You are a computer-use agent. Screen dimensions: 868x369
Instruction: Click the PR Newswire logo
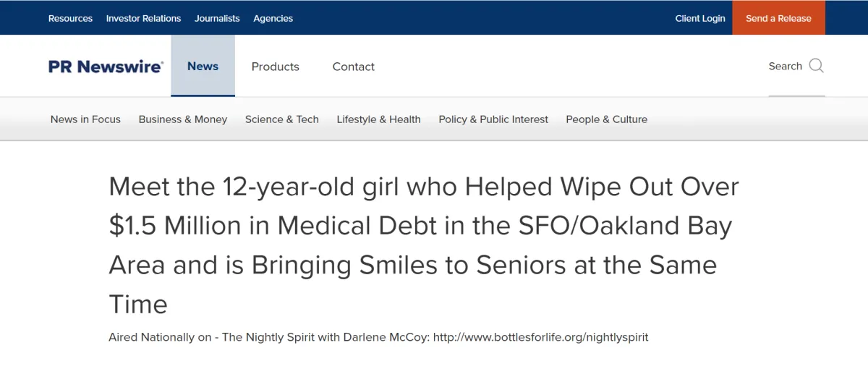[106, 67]
